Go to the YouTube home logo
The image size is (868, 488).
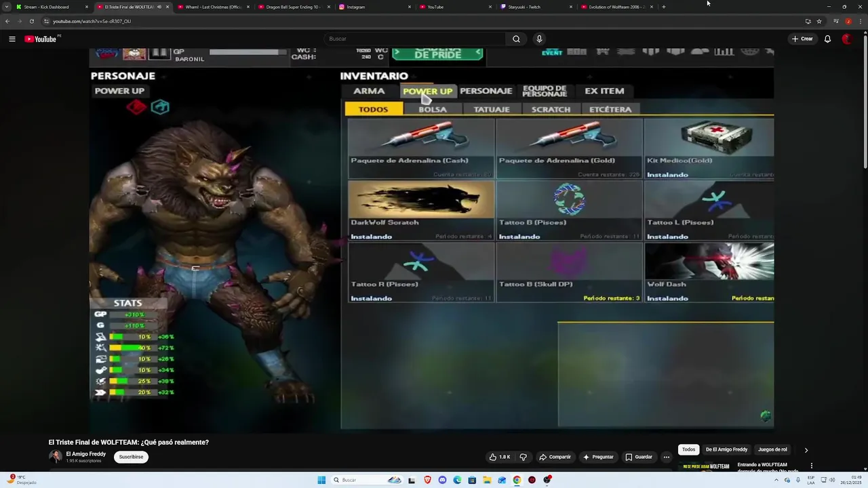pyautogui.click(x=41, y=39)
